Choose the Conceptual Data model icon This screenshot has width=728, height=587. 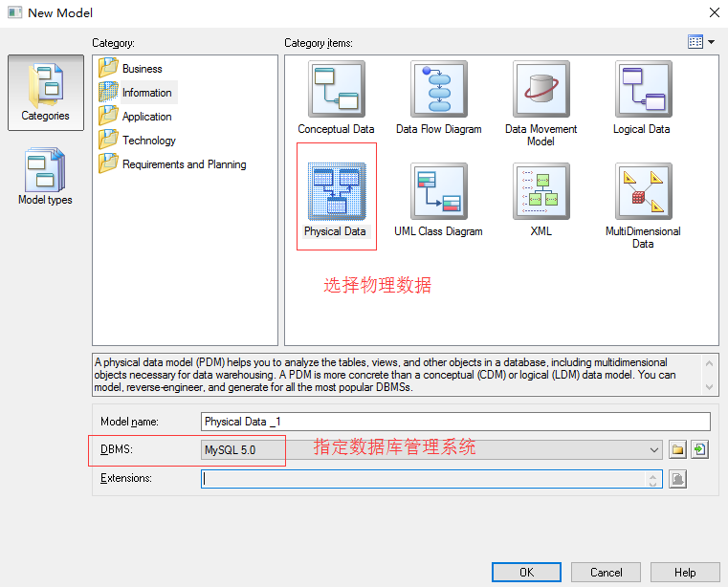(337, 89)
